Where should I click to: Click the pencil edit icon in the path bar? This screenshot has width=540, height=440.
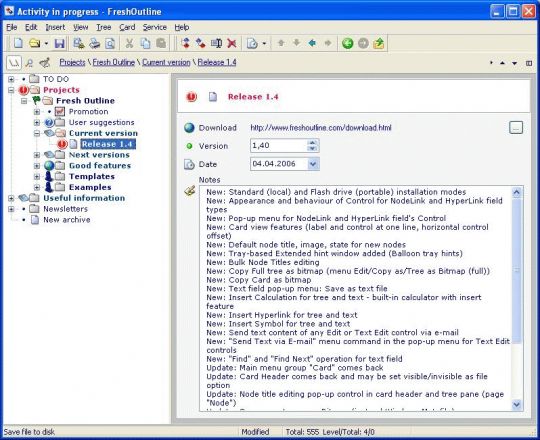45,63
